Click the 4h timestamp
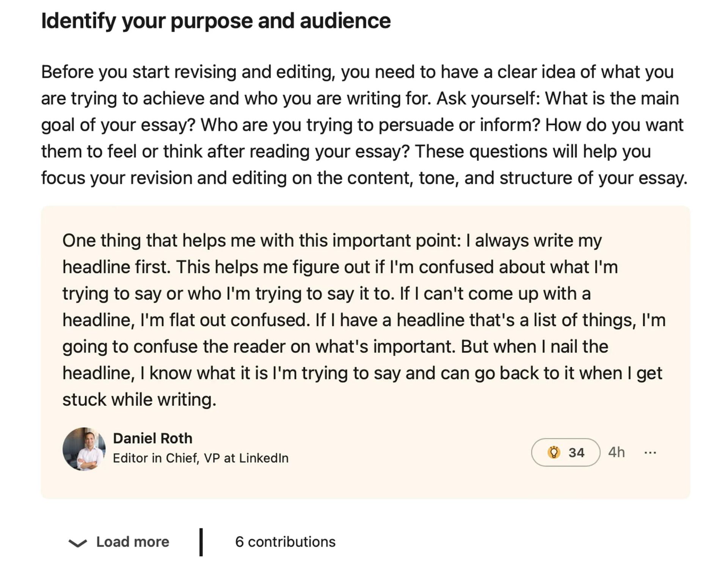 click(617, 452)
